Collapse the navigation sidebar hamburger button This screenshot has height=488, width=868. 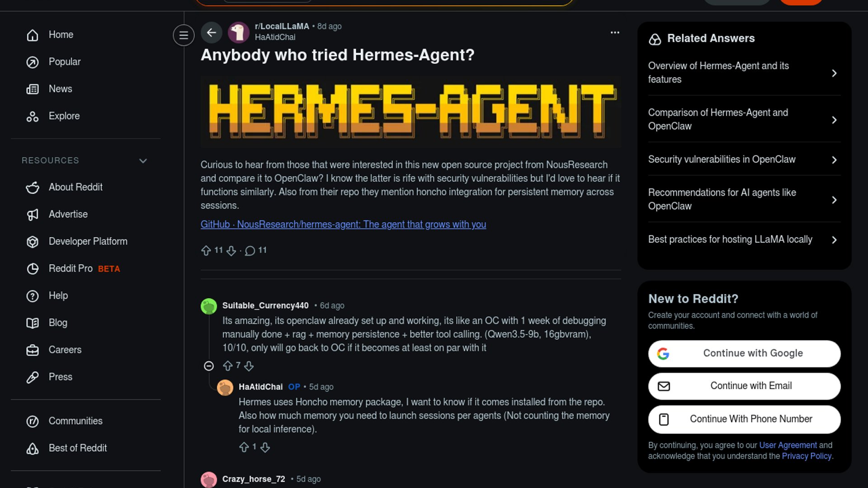(184, 35)
